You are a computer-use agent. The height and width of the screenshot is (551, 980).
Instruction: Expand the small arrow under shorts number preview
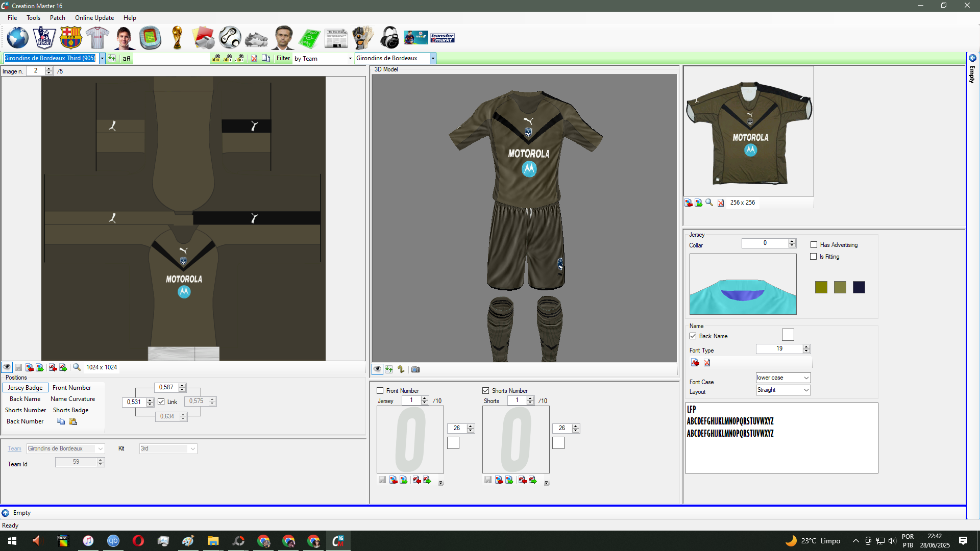547,483
